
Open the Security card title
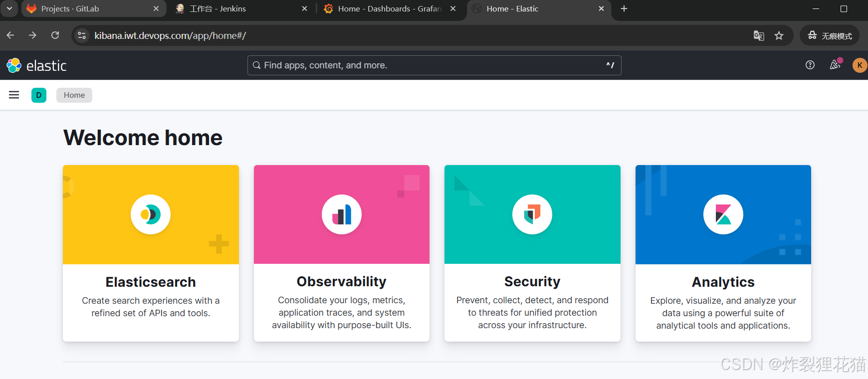pos(532,282)
